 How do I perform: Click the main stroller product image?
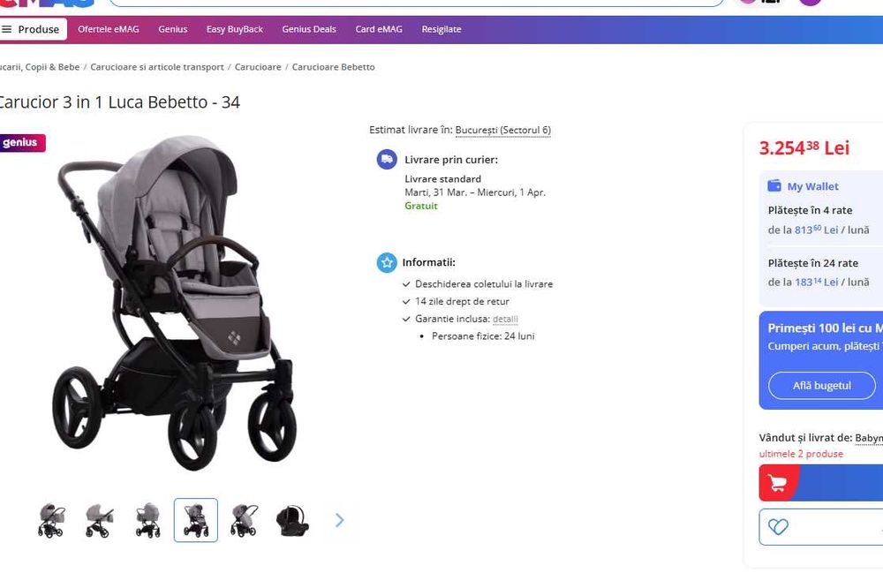click(x=175, y=303)
